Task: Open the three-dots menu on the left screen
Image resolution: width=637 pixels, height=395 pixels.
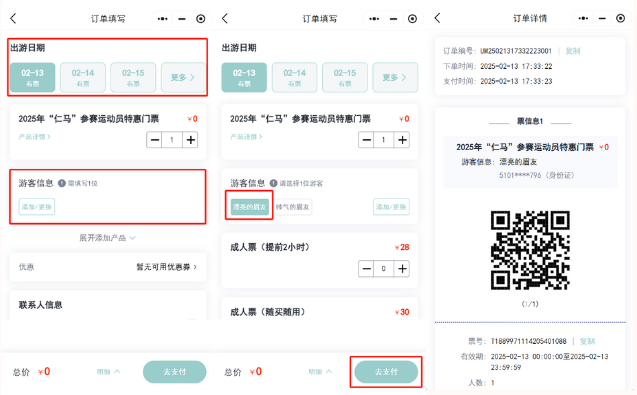Action: [x=162, y=19]
